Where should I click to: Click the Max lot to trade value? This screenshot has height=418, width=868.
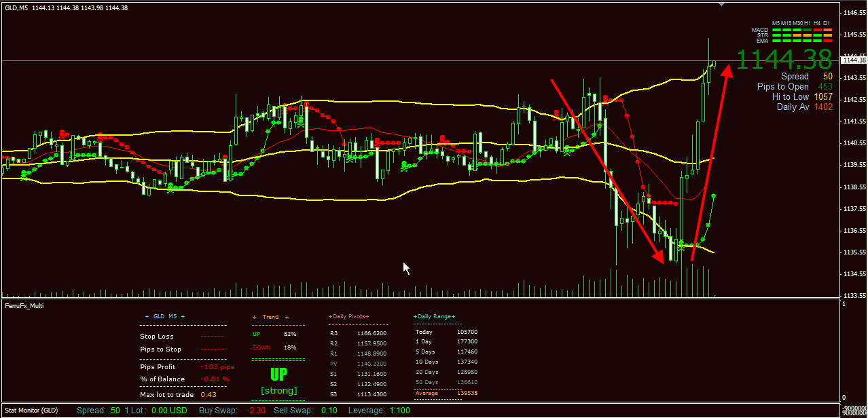pos(209,395)
